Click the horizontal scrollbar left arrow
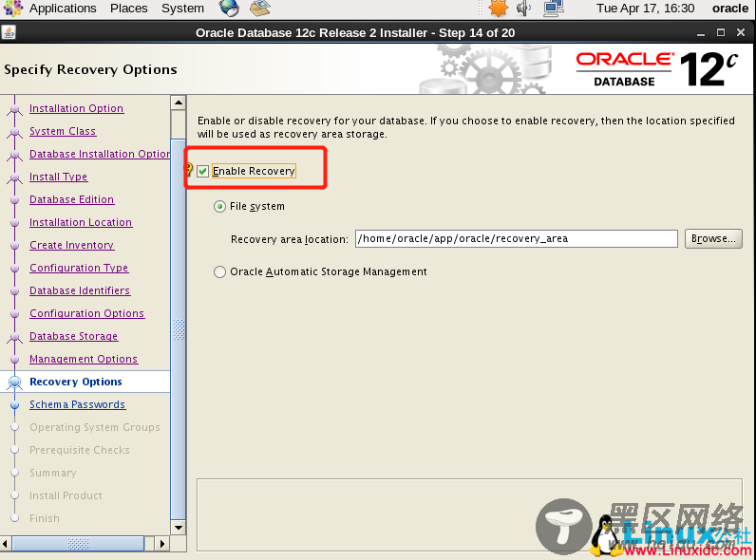 pos(6,544)
